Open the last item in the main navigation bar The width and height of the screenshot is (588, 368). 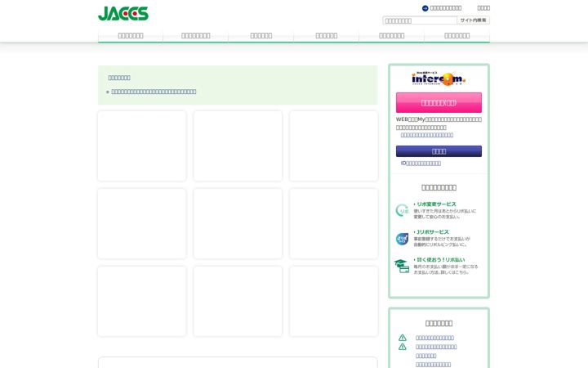pos(457,36)
